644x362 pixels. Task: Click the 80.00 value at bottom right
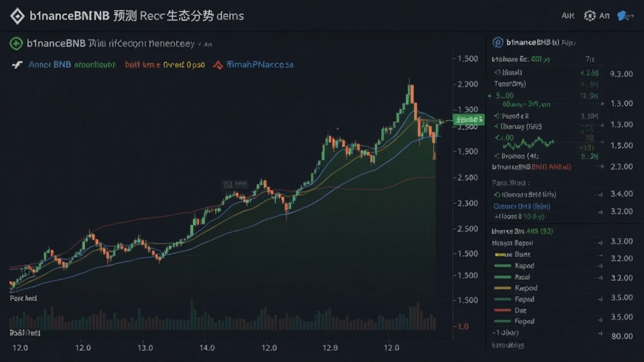pyautogui.click(x=622, y=337)
